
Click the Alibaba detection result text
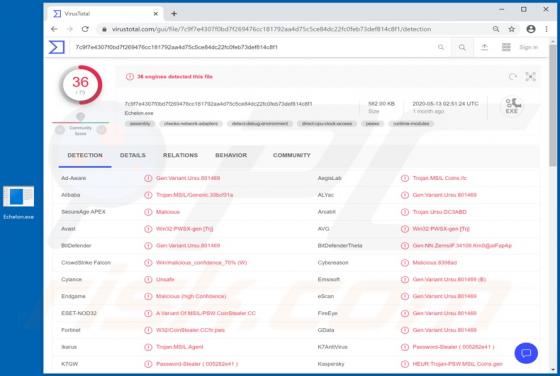(x=195, y=195)
